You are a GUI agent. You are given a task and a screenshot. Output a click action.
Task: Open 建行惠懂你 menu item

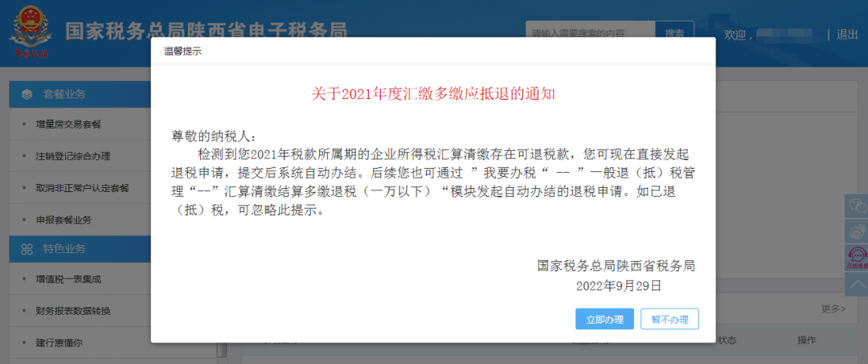pos(59,343)
